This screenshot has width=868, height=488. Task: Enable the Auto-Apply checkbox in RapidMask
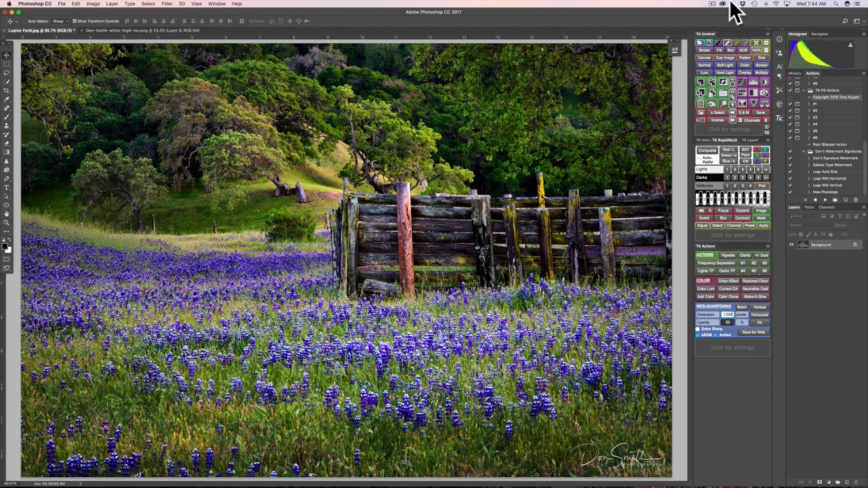tap(698, 160)
